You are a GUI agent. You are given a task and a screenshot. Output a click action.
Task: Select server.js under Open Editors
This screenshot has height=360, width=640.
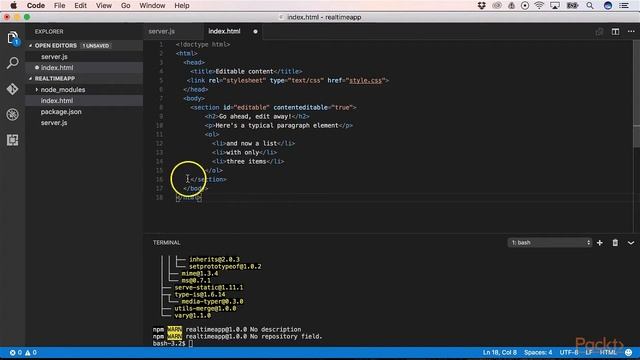(x=54, y=57)
